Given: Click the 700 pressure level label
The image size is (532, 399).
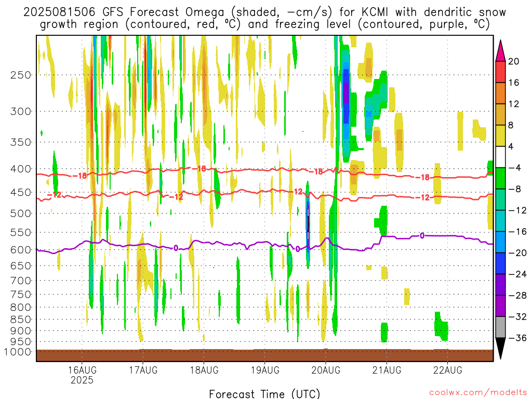Looking at the screenshot, I should pyautogui.click(x=21, y=281).
